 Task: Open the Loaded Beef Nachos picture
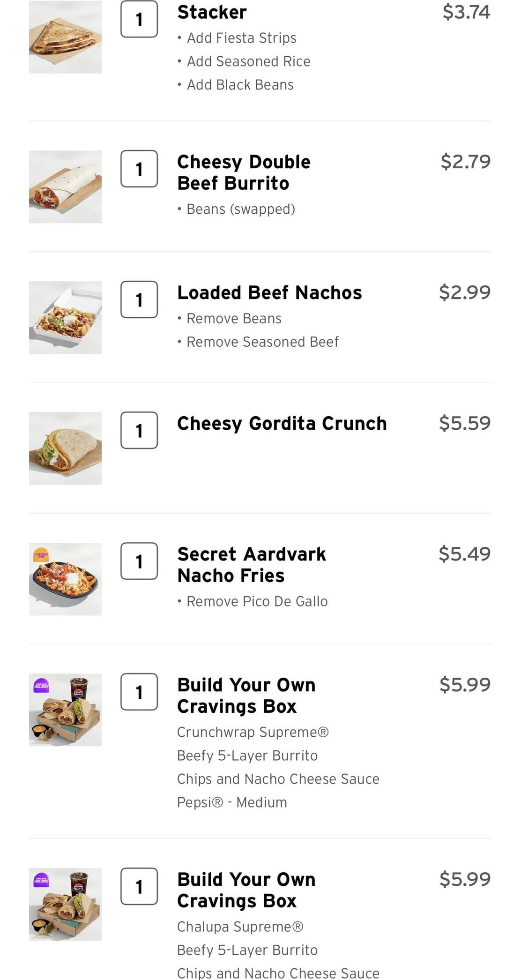coord(65,317)
